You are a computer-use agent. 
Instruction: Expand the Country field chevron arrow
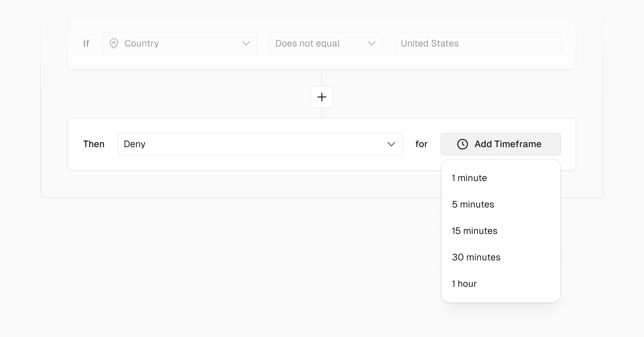coord(246,43)
